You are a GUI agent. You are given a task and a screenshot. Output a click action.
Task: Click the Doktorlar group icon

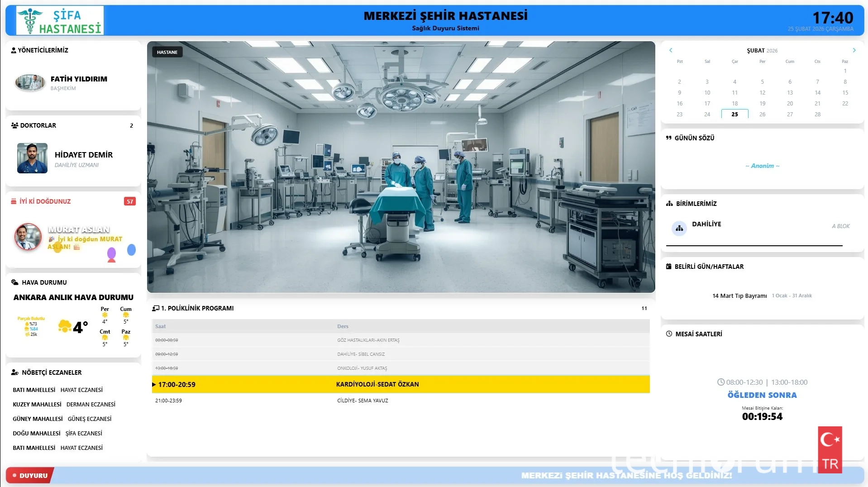click(x=14, y=125)
